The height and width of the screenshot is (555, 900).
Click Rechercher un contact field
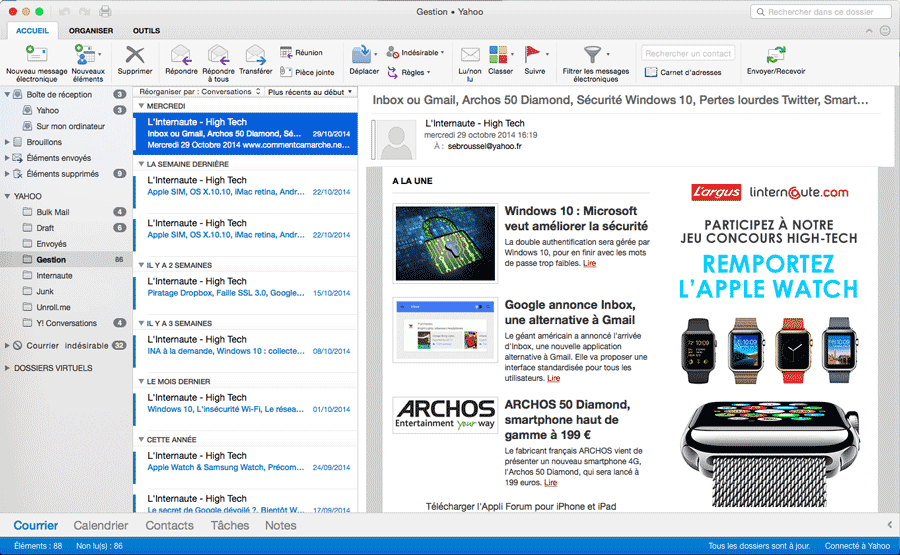point(688,53)
